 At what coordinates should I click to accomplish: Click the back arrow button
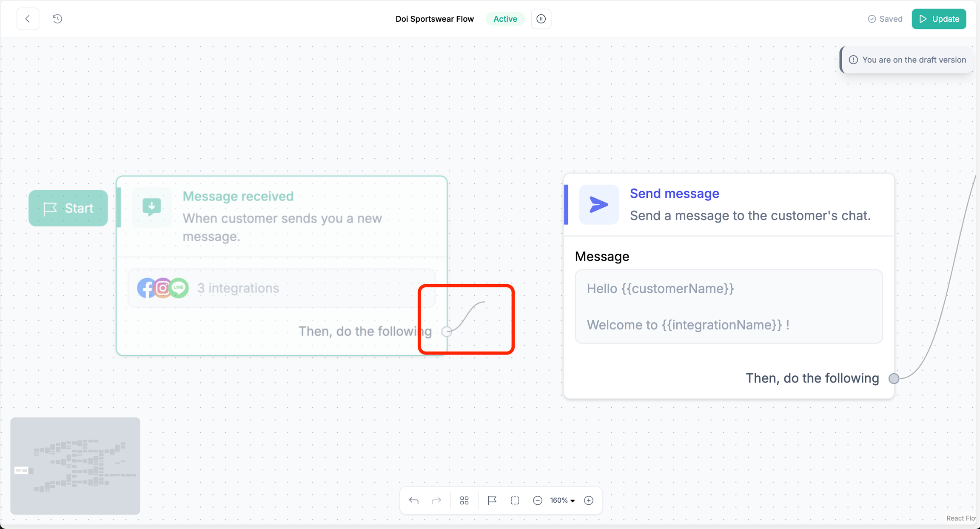click(28, 19)
